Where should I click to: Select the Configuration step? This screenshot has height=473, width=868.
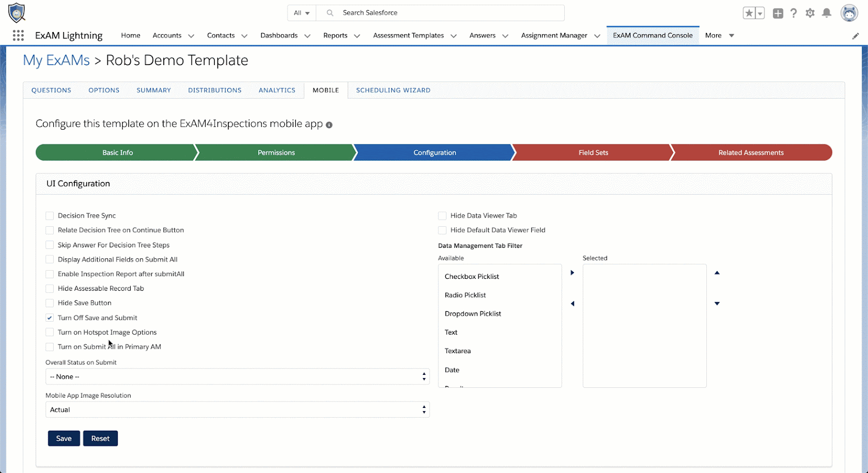(435, 153)
